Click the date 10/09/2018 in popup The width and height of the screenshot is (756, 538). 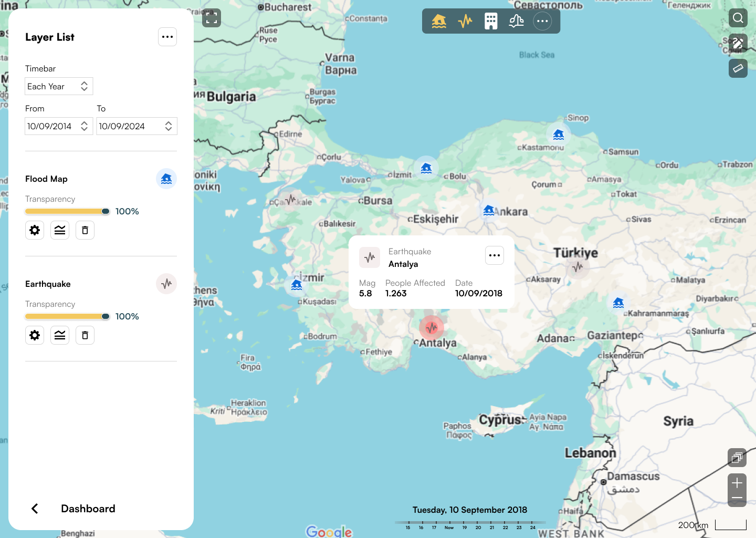click(x=479, y=293)
